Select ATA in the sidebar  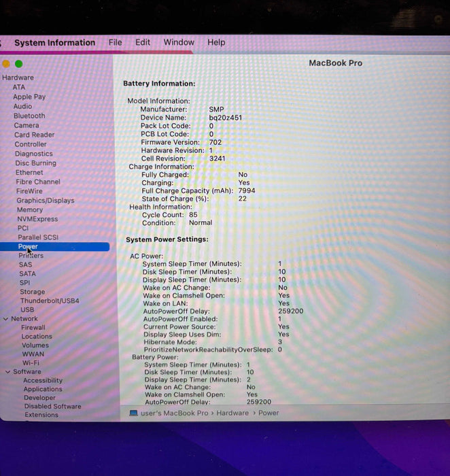point(19,87)
